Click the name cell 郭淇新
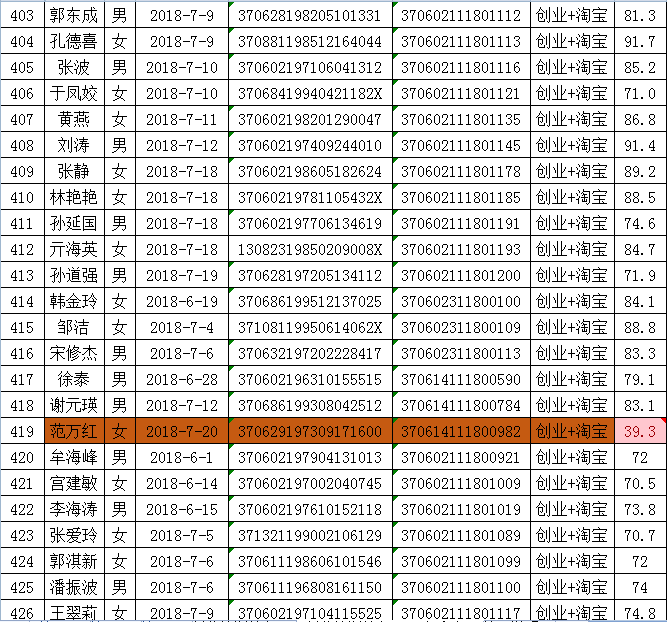Image resolution: width=667 pixels, height=622 pixels. [74, 562]
